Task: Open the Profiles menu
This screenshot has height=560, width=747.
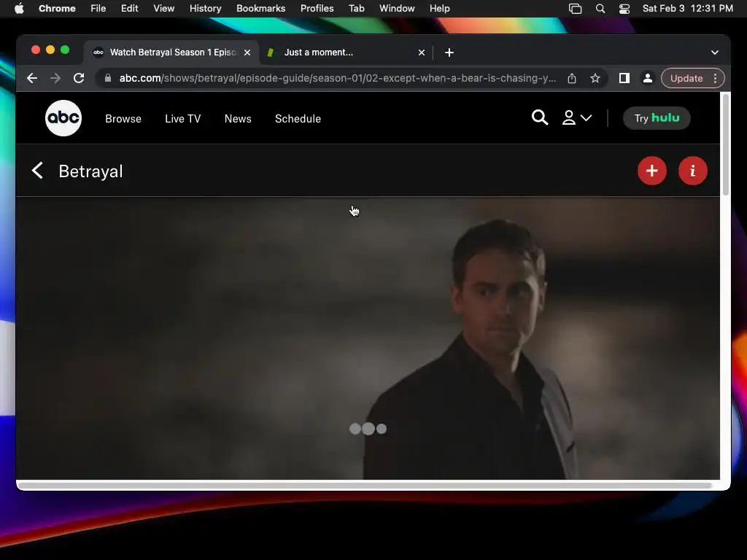Action: (317, 9)
